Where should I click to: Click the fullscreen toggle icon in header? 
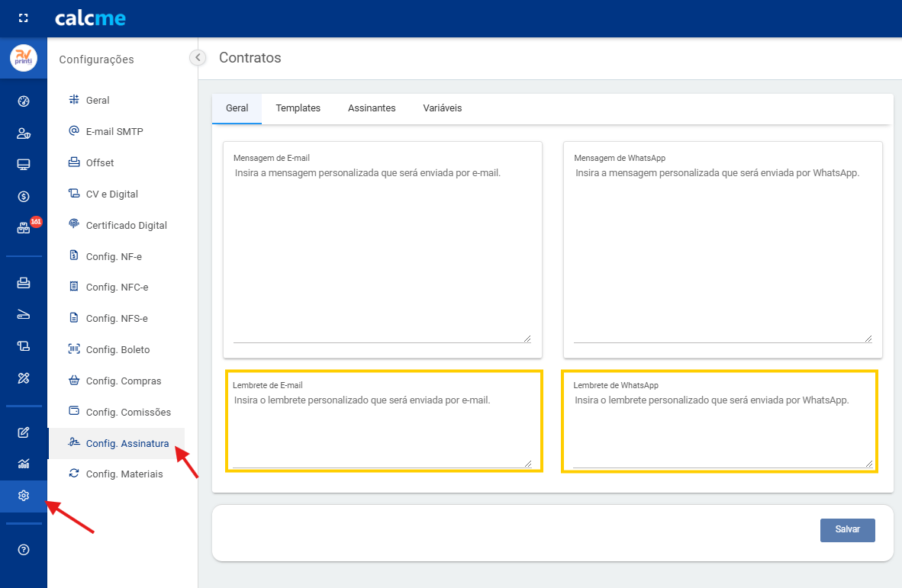[23, 18]
